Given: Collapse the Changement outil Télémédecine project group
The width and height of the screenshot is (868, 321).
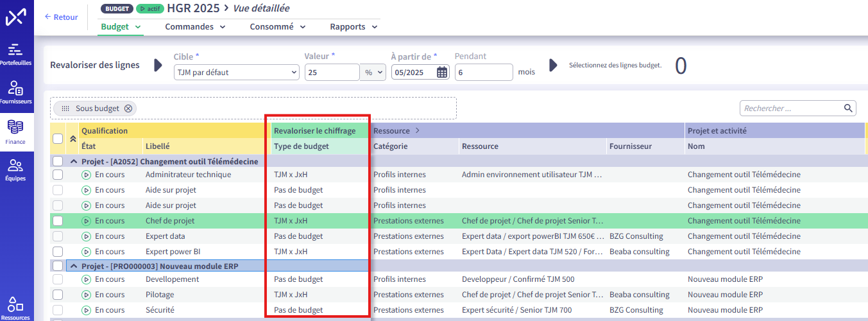Looking at the screenshot, I should pos(73,162).
